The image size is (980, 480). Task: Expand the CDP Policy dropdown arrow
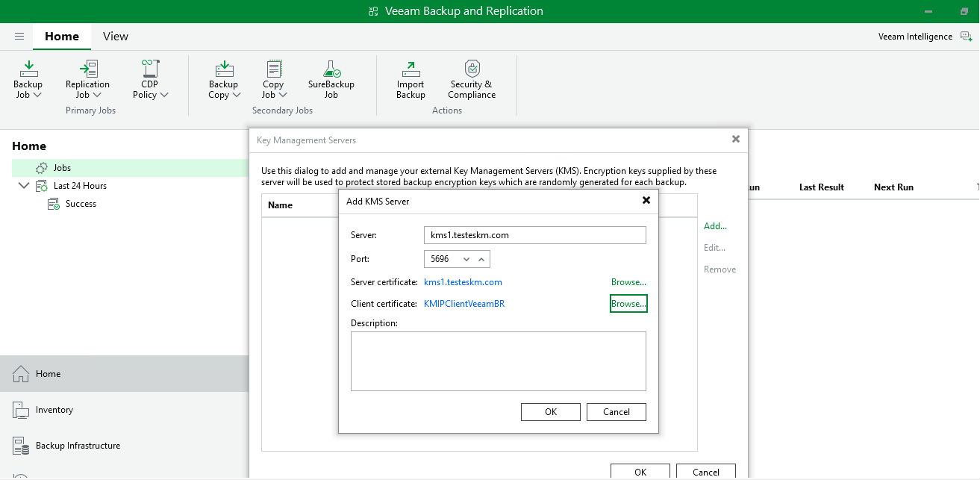164,95
